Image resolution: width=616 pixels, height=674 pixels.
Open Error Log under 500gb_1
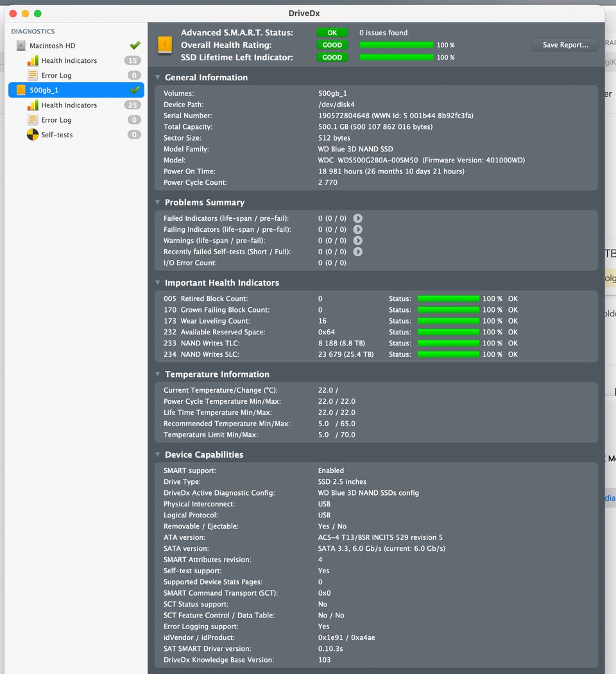76,120
